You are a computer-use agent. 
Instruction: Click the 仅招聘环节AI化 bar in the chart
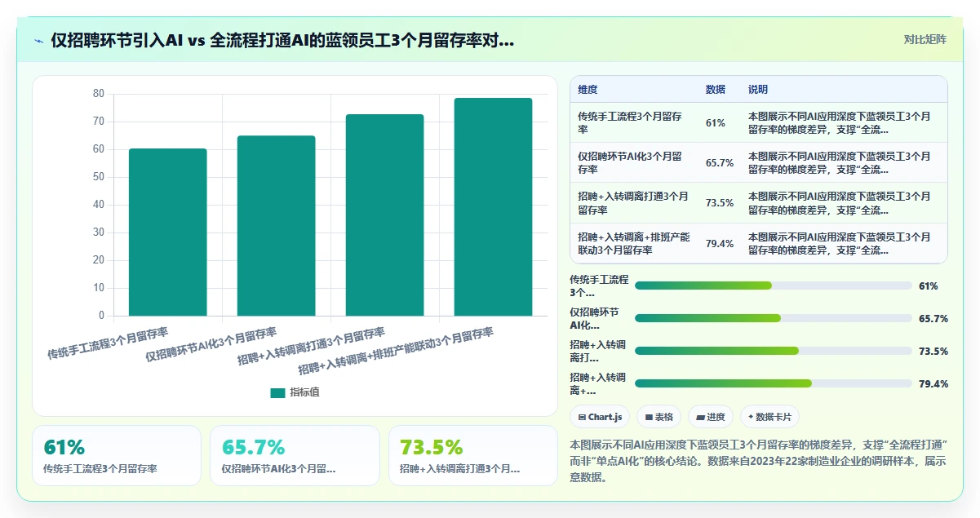(277, 225)
